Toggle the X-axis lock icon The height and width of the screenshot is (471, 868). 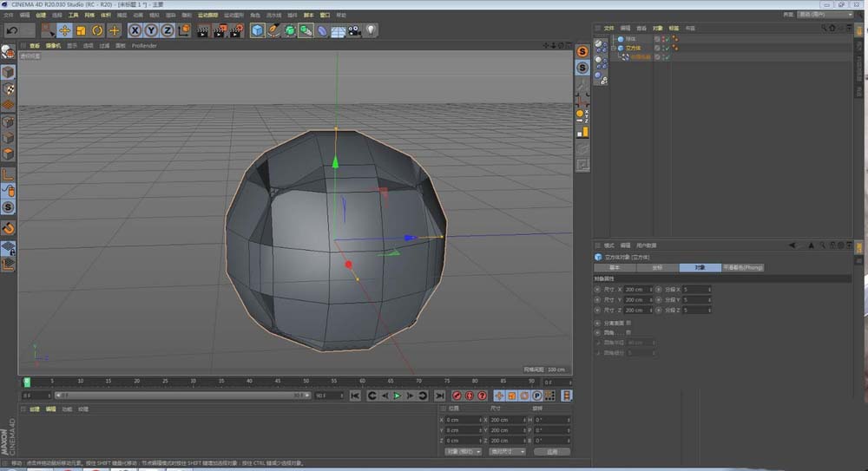coord(135,30)
